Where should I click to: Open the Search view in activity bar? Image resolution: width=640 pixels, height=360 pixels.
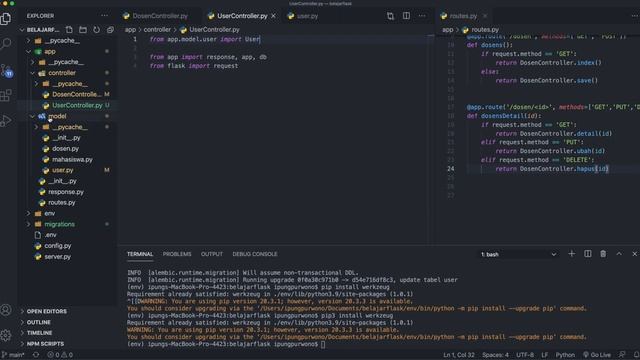[6, 44]
